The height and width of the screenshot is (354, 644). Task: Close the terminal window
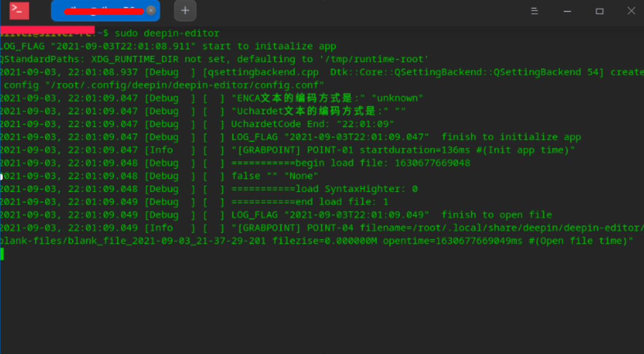[631, 11]
